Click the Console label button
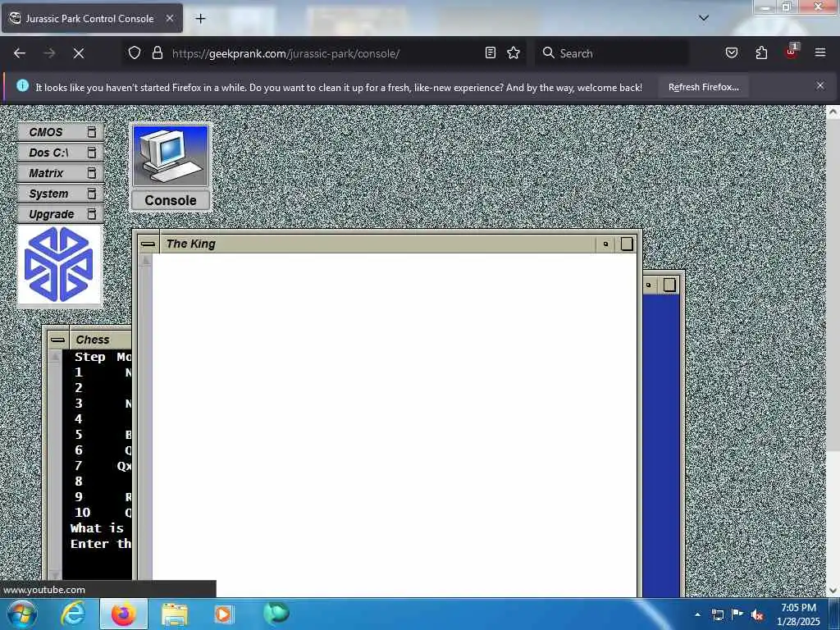The height and width of the screenshot is (630, 840). tap(171, 200)
